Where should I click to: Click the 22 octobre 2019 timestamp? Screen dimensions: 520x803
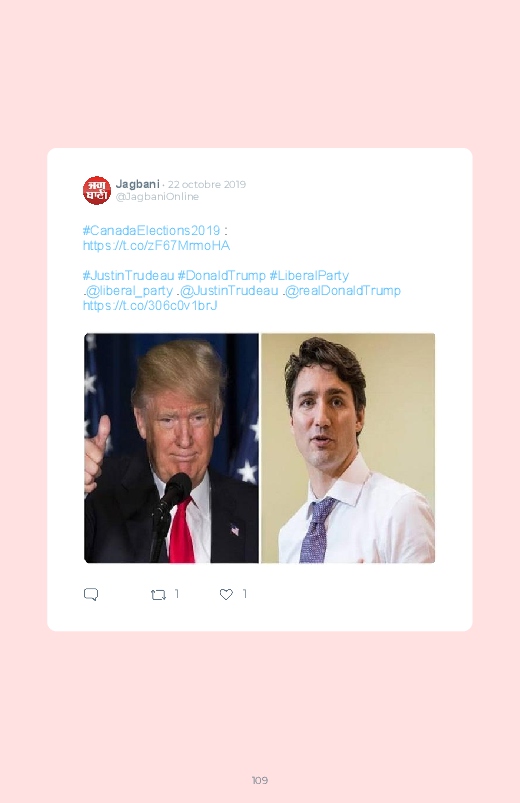pyautogui.click(x=206, y=184)
